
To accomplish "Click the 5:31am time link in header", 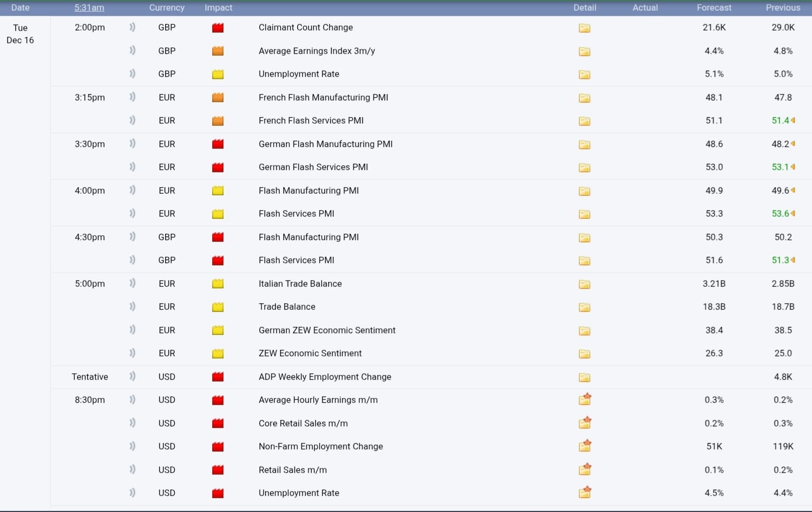I will pos(89,7).
